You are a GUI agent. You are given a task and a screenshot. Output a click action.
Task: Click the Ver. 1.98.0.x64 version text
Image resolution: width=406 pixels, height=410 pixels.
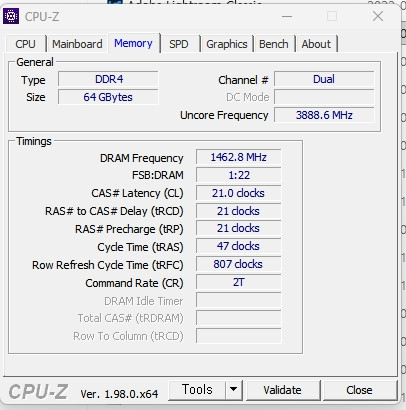tap(119, 394)
